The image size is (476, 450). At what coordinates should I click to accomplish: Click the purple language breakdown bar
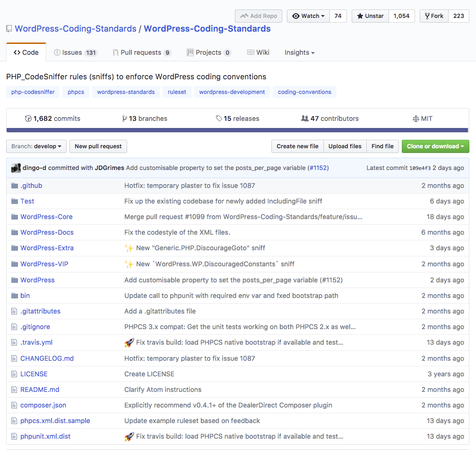(x=237, y=130)
